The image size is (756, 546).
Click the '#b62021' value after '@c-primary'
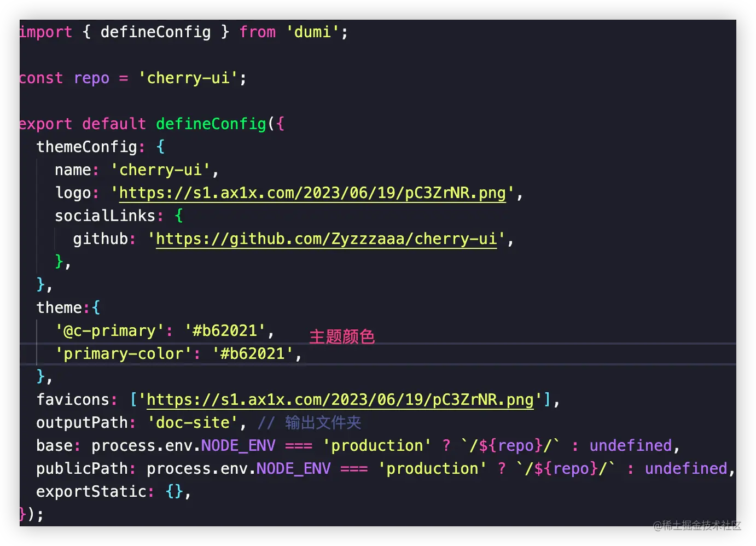pos(225,331)
